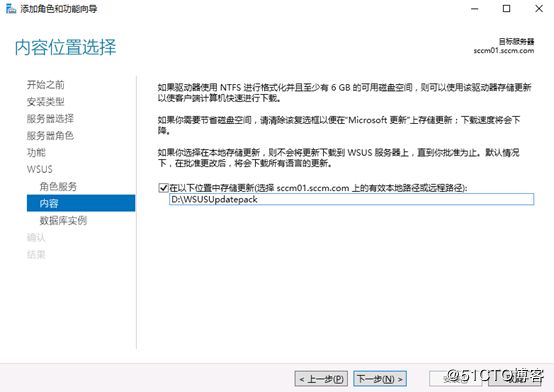
Task: Click the paragraph mentioning 6 GB disk space
Action: point(344,93)
